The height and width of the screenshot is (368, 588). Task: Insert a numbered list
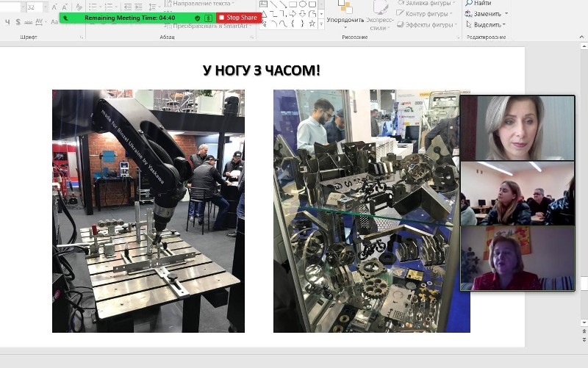point(108,7)
